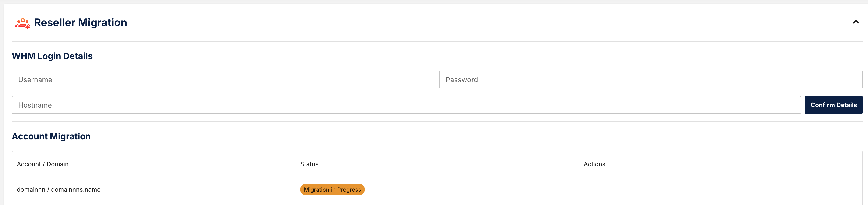
Task: Click the Confirm Details button
Action: click(x=834, y=105)
